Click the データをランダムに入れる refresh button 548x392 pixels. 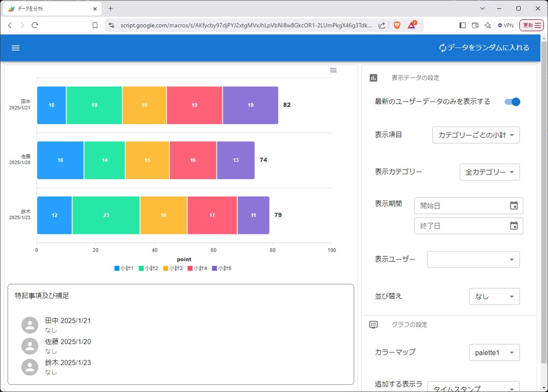point(484,48)
